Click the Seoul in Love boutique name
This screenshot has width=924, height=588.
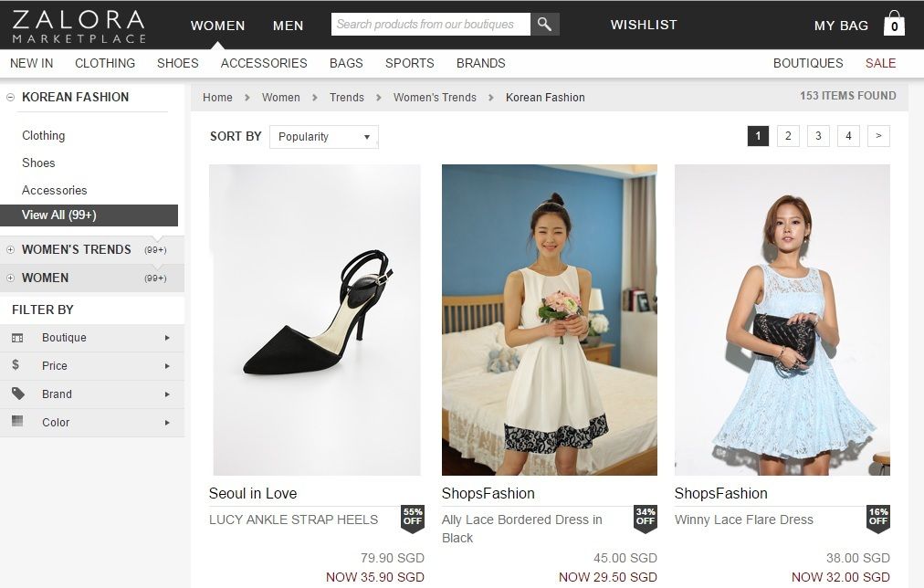(x=253, y=493)
